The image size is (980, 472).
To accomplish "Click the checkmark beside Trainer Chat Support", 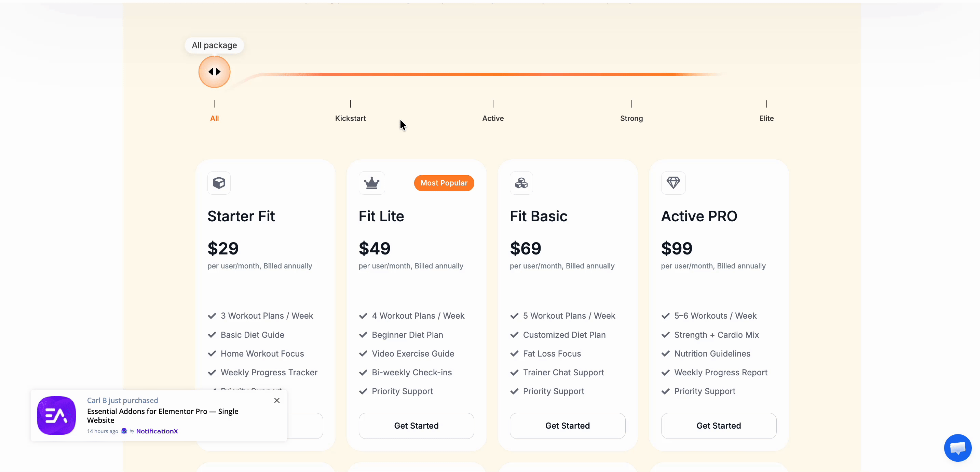I will 514,373.
